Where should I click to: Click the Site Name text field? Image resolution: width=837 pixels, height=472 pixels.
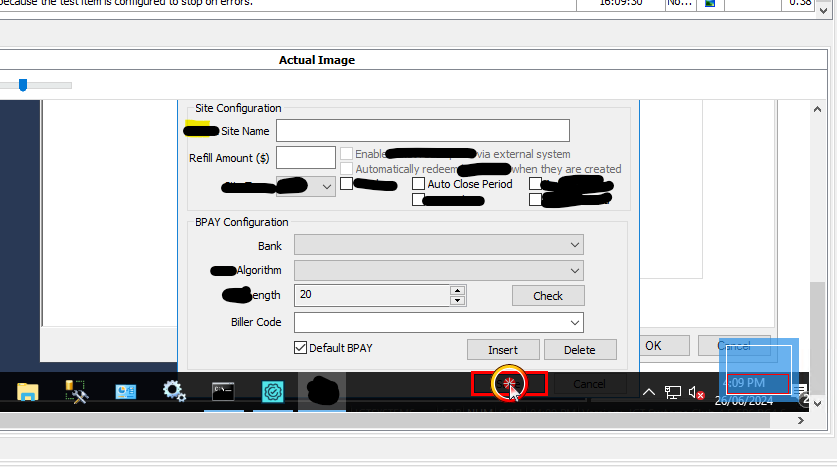click(422, 131)
